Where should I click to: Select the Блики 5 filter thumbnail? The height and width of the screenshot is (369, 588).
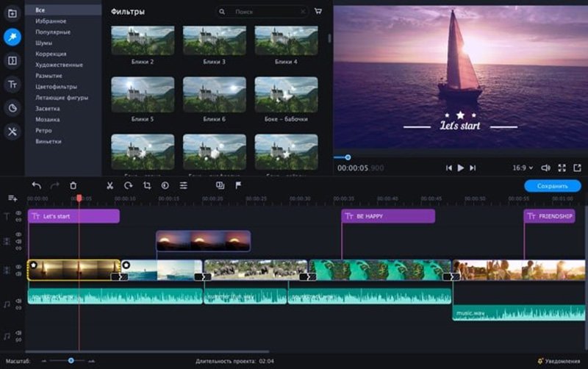coord(143,94)
